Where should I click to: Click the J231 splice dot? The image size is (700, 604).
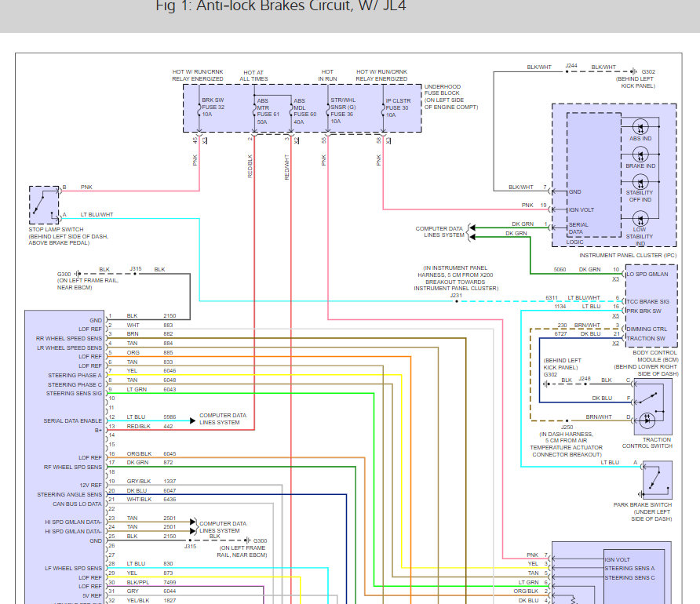click(456, 301)
